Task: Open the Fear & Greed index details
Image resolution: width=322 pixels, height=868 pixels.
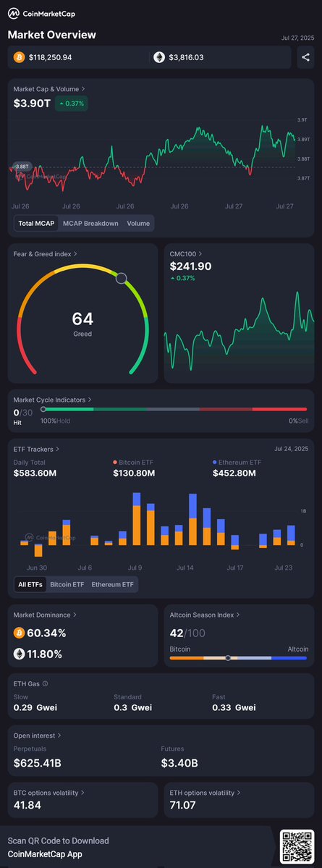Action: (46, 254)
